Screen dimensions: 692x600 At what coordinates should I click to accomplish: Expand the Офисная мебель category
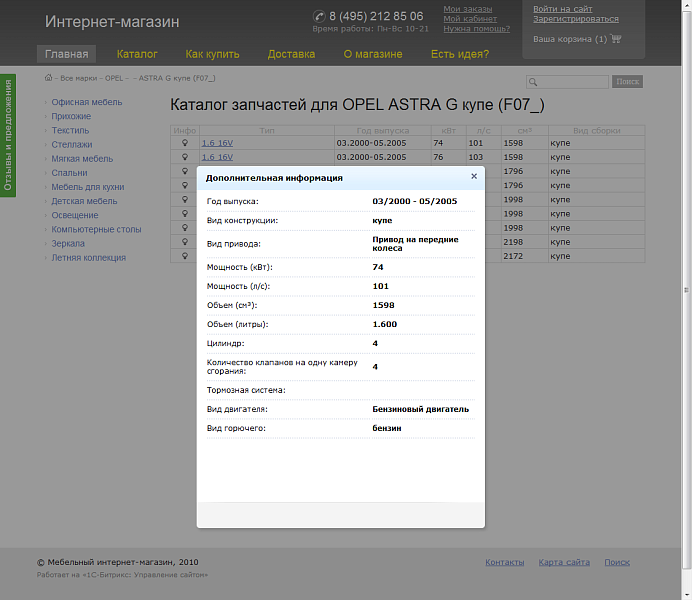tap(87, 102)
